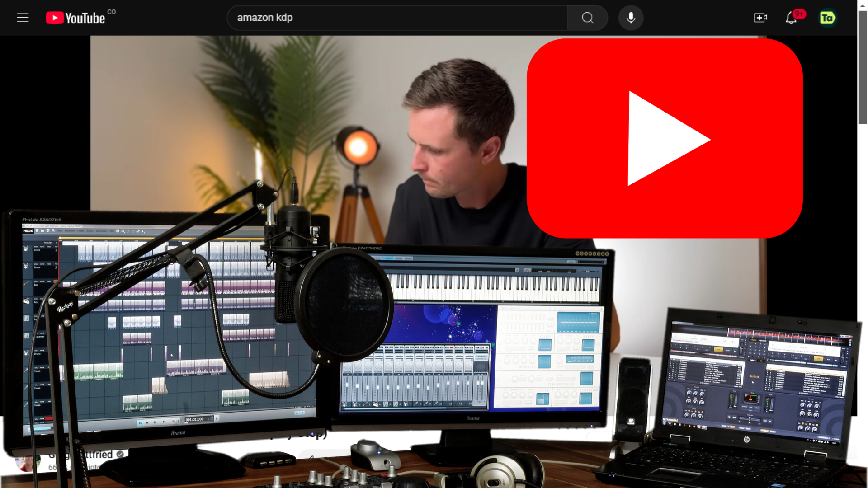Submit search with the magnifier button
Screen dimensions: 868x488
coord(587,18)
